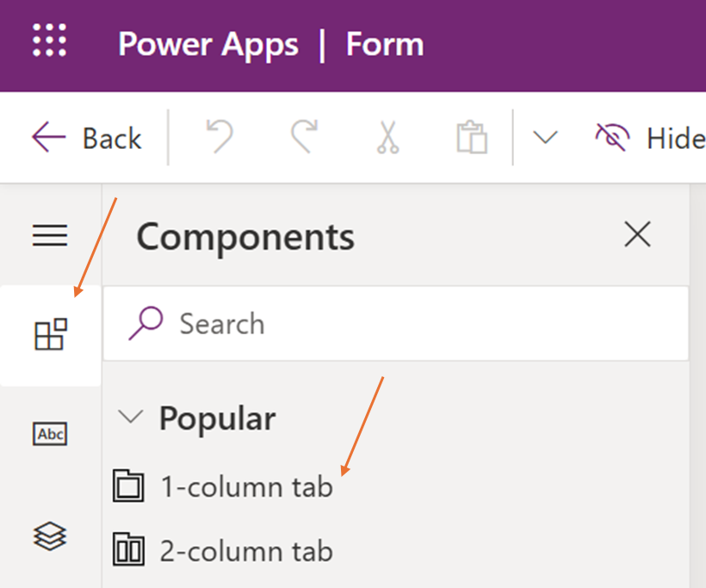Open the app launcher waffle icon
Image resolution: width=706 pixels, height=588 pixels.
pos(49,41)
